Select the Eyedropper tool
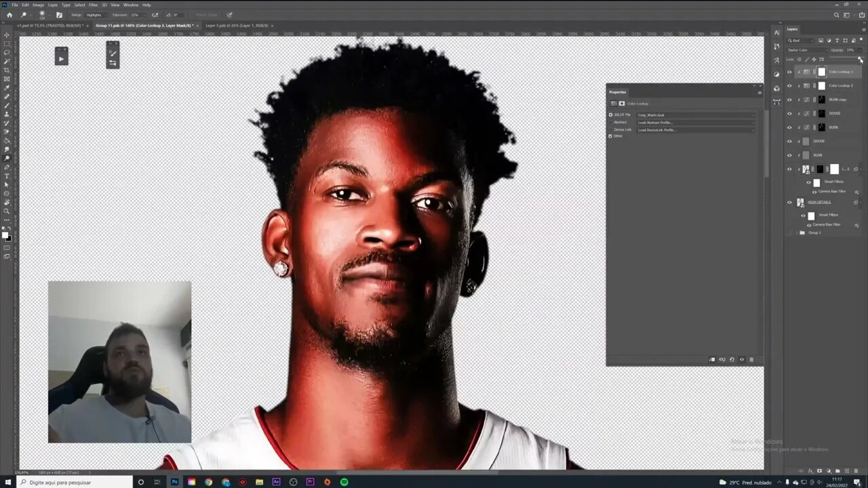868x488 pixels. (x=7, y=88)
